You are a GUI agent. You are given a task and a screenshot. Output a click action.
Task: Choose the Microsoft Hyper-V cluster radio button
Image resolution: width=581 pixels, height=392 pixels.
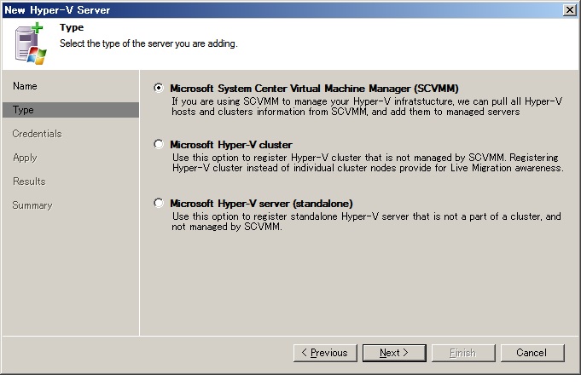coord(159,144)
